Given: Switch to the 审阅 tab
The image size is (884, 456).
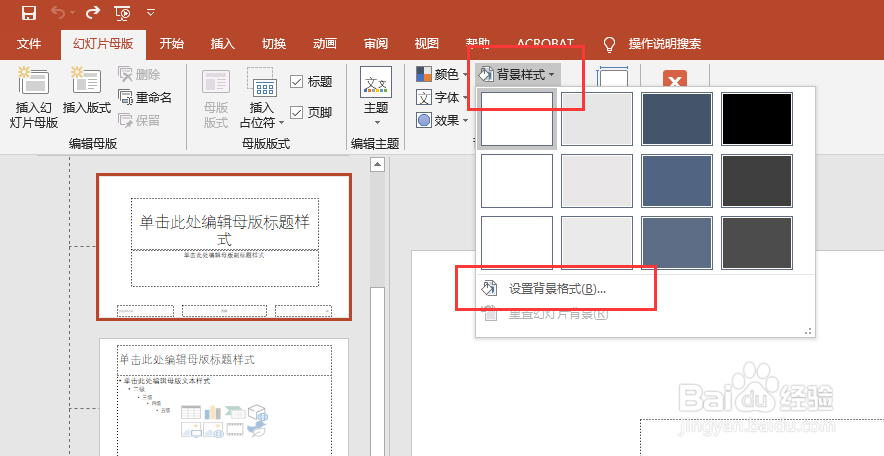Looking at the screenshot, I should (x=376, y=44).
